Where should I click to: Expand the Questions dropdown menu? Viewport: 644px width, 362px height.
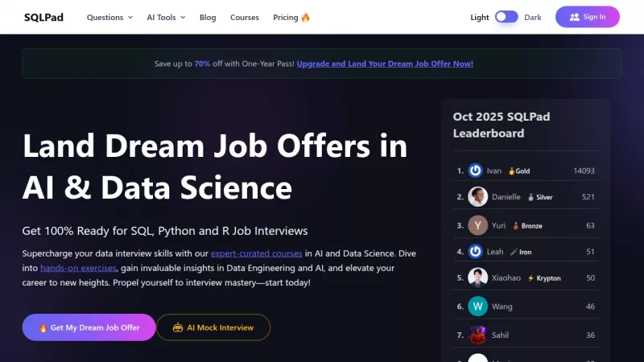click(109, 17)
